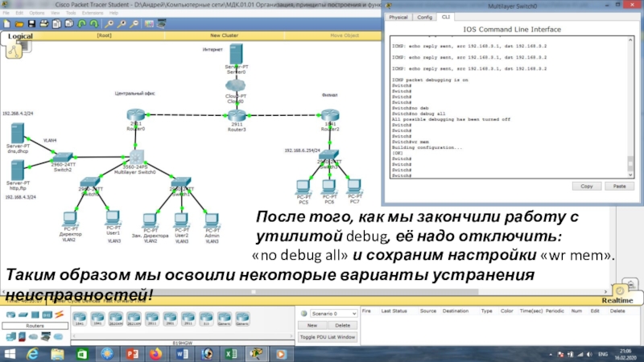Open the Tools menu
Image resolution: width=644 pixels, height=362 pixels.
coord(71,13)
